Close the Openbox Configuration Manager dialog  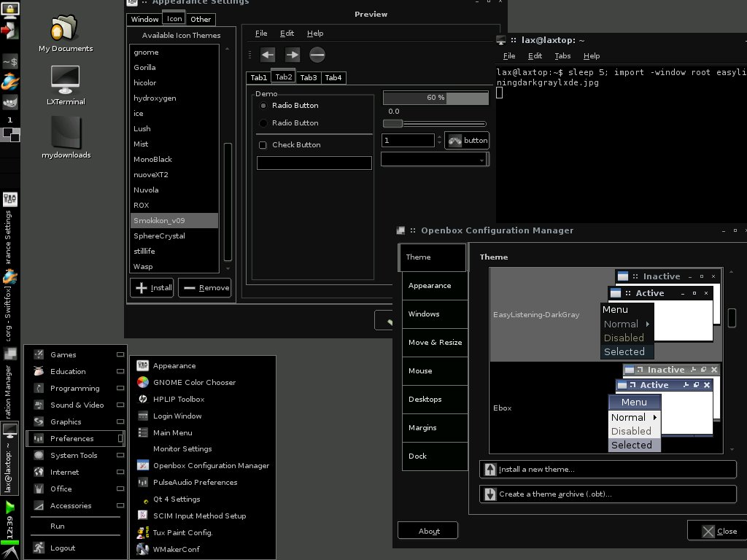click(x=719, y=531)
